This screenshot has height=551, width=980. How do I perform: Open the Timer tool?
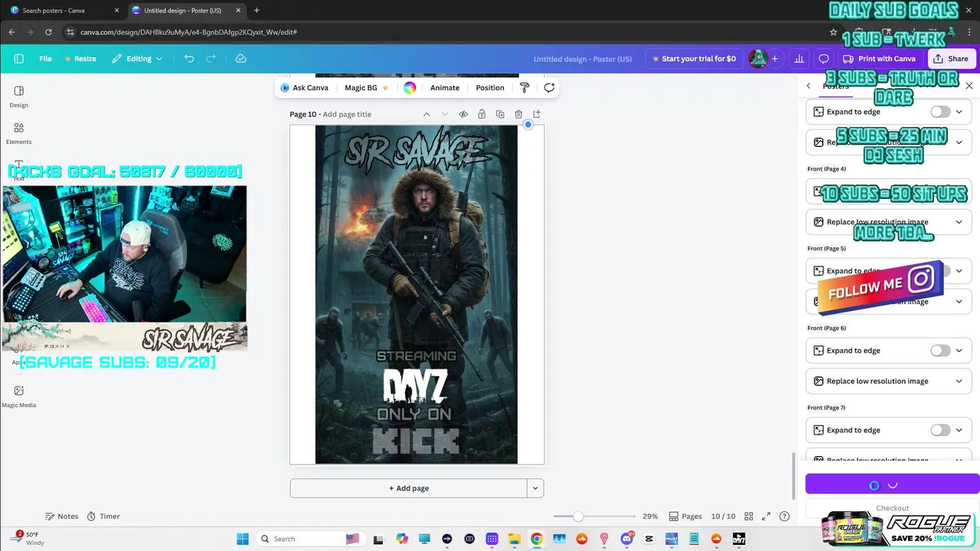pyautogui.click(x=103, y=517)
